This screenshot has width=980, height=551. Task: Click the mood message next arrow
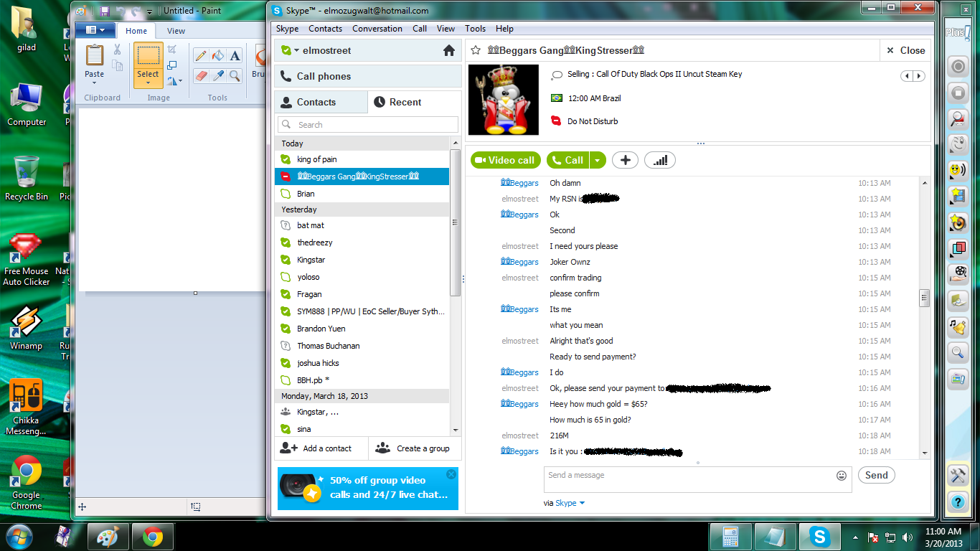[918, 76]
